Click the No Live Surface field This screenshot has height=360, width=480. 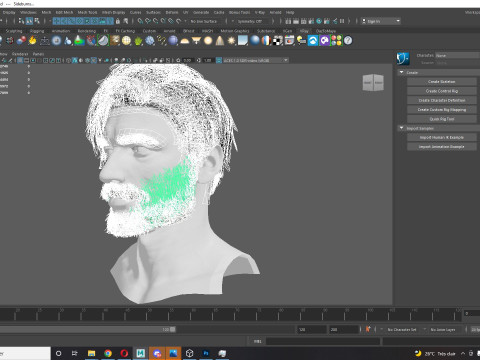click(x=204, y=21)
